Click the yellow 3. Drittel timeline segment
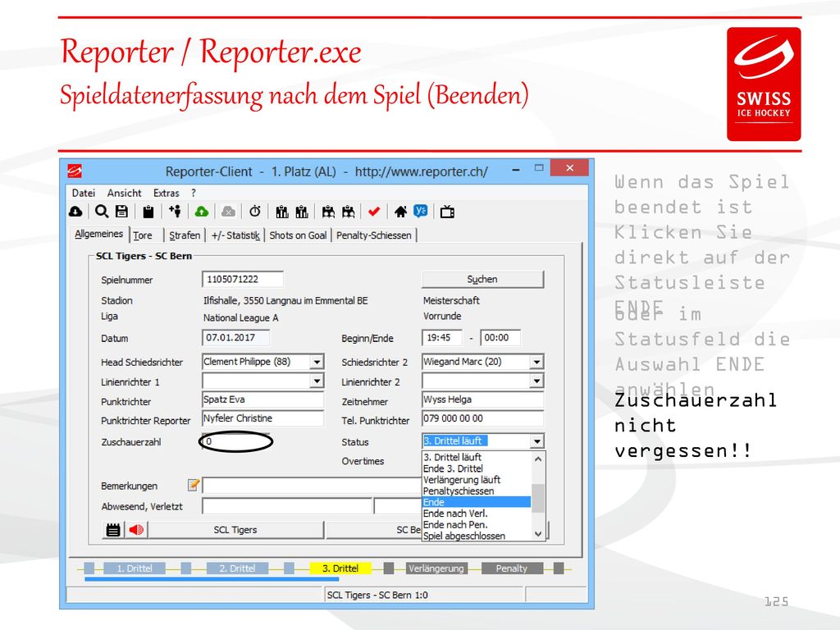840x630 pixels. pyautogui.click(x=340, y=568)
